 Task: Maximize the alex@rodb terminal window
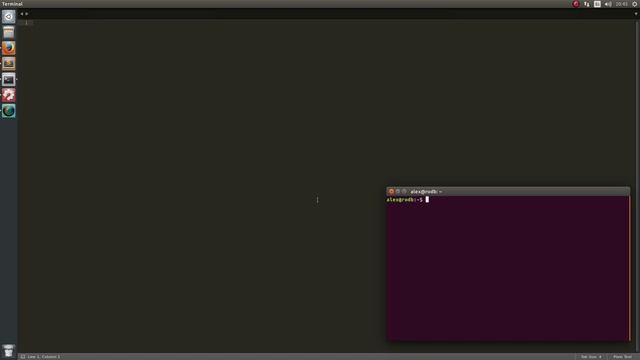pyautogui.click(x=404, y=191)
